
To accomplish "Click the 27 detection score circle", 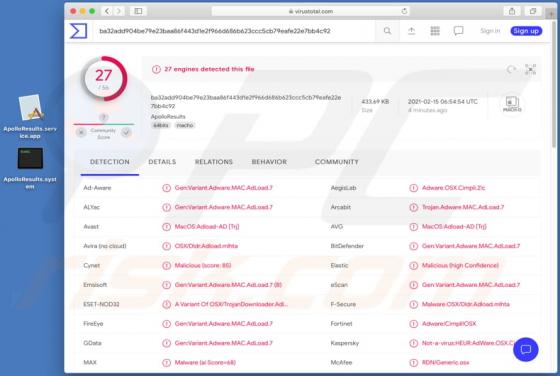I will (104, 79).
